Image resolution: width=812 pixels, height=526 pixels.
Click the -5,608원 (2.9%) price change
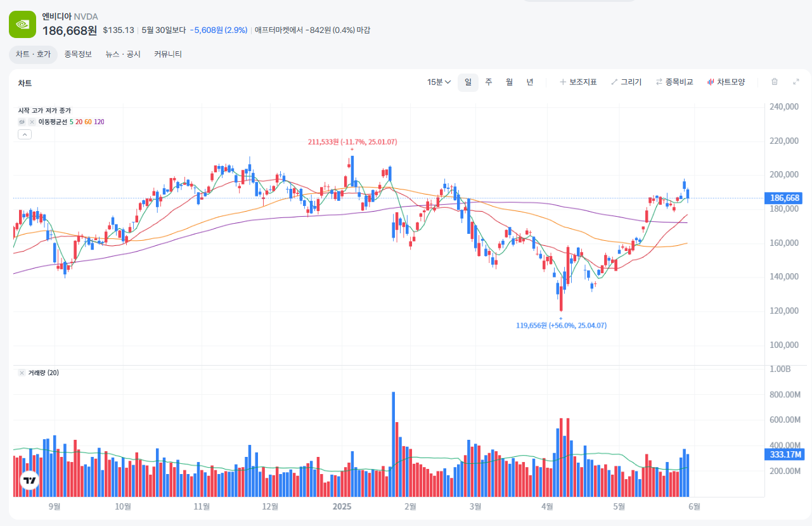pyautogui.click(x=220, y=30)
